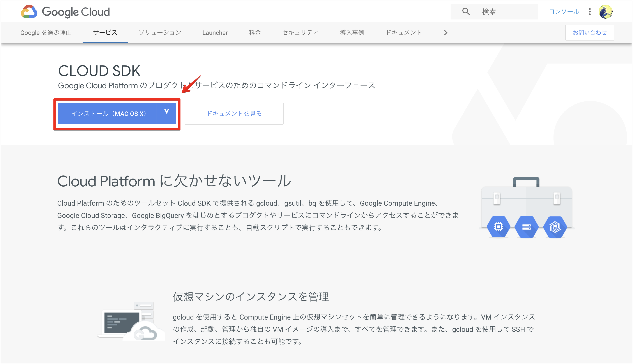Image resolution: width=633 pixels, height=364 pixels.
Task: Open the 料金 pricing tab
Action: (255, 33)
